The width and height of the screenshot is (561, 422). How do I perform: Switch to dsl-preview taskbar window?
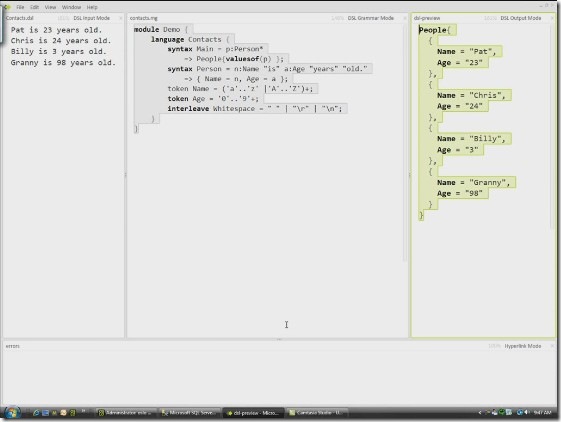tap(253, 413)
